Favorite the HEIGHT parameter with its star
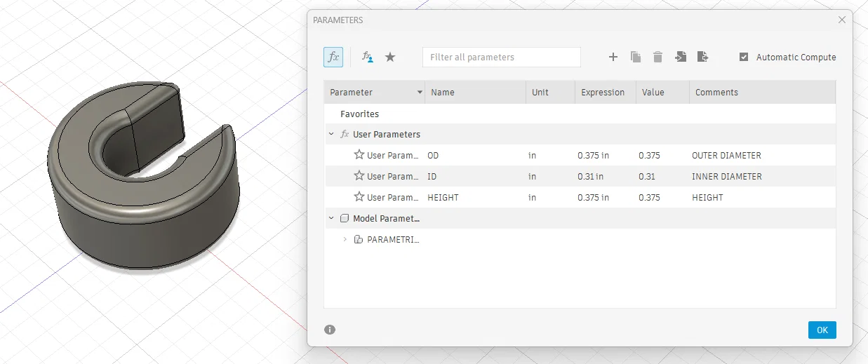868x364 pixels. click(x=359, y=197)
